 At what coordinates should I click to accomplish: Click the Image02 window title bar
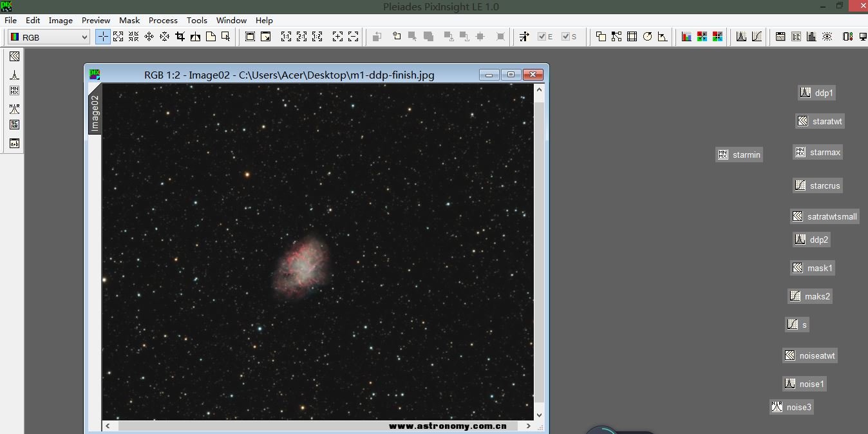coord(289,75)
